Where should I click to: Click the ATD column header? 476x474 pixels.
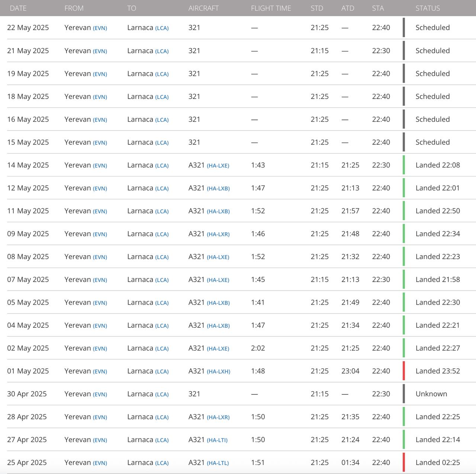pyautogui.click(x=348, y=8)
